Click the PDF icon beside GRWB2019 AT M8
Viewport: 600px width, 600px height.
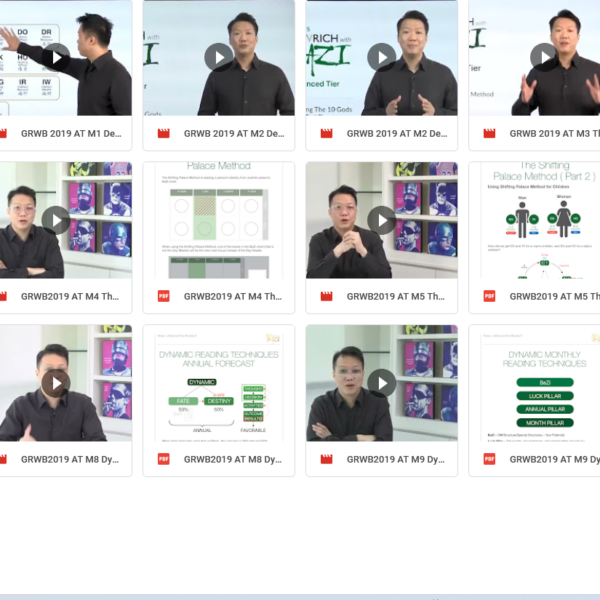(164, 459)
